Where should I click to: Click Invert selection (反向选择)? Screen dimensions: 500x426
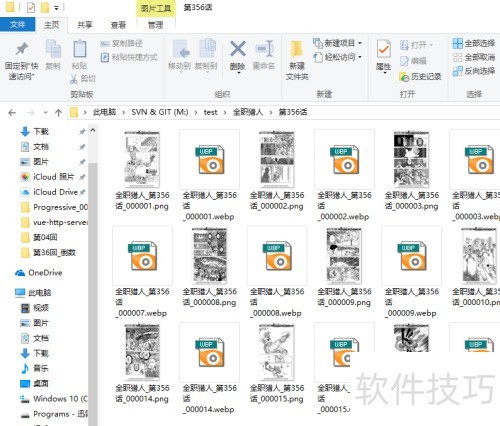click(x=474, y=71)
